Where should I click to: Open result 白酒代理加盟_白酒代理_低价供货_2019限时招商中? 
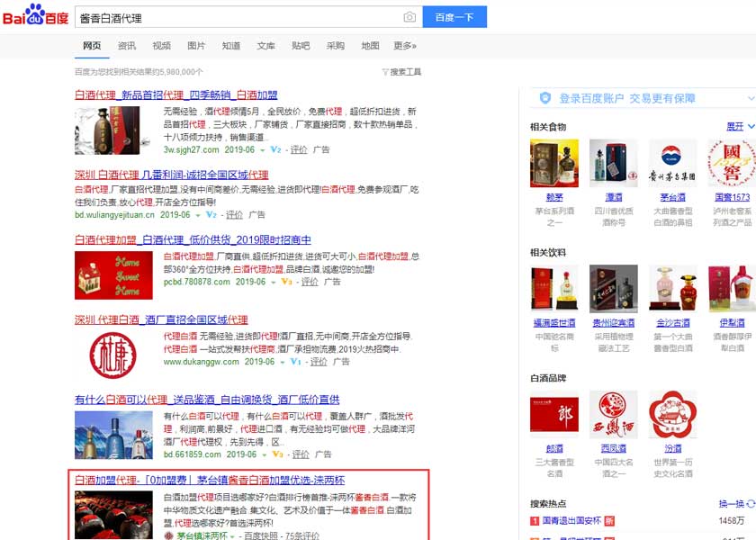coord(193,239)
